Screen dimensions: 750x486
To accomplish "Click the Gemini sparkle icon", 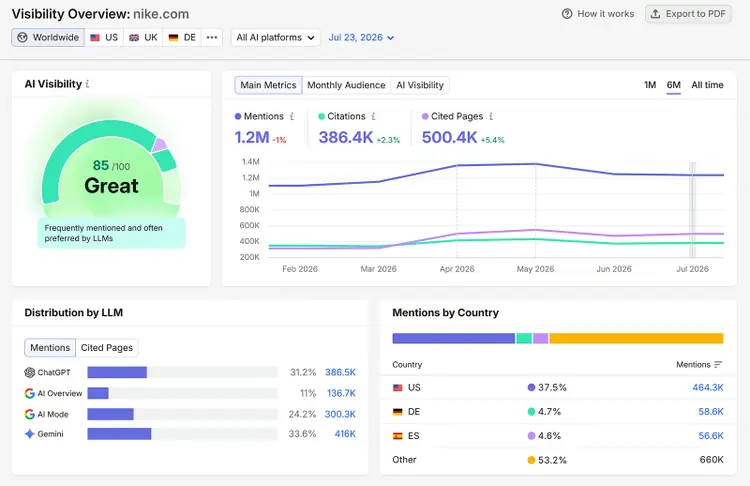I will pyautogui.click(x=30, y=434).
